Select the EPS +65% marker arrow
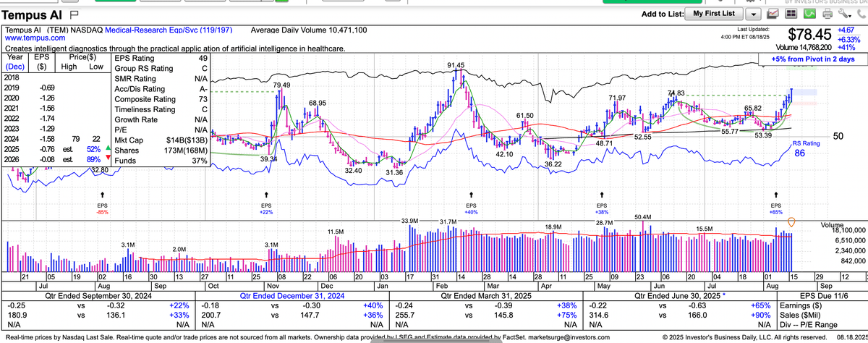The width and height of the screenshot is (868, 343). coord(778,195)
